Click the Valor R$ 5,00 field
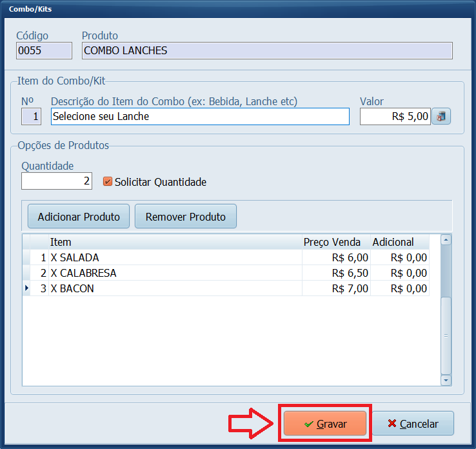Viewport: 476px width, 449px height. tap(395, 116)
